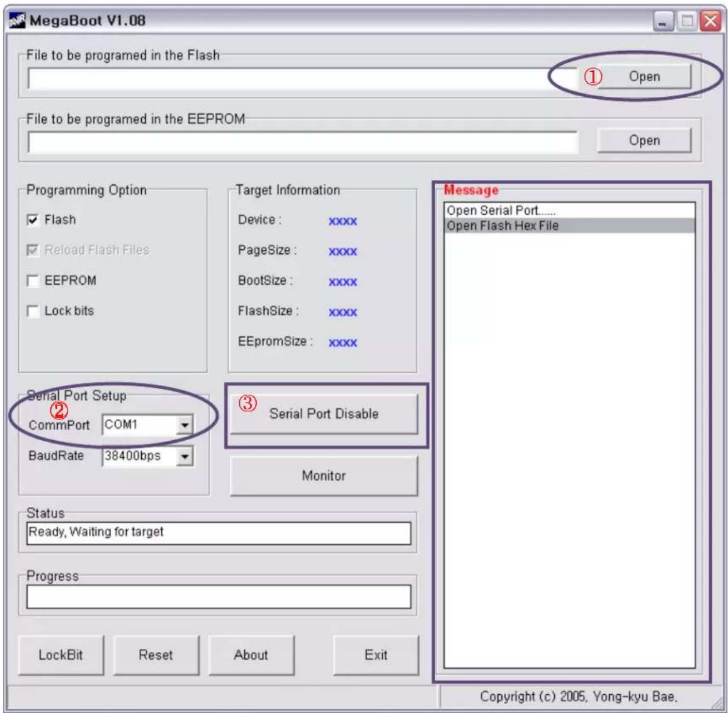Click the PageSize value xxxx
Image resolution: width=728 pixels, height=713 pixels.
coord(343,251)
